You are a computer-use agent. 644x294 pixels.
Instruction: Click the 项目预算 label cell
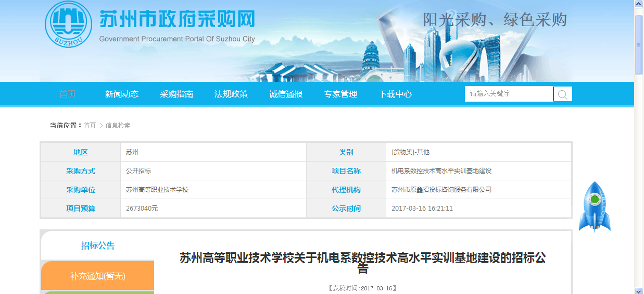click(81, 209)
